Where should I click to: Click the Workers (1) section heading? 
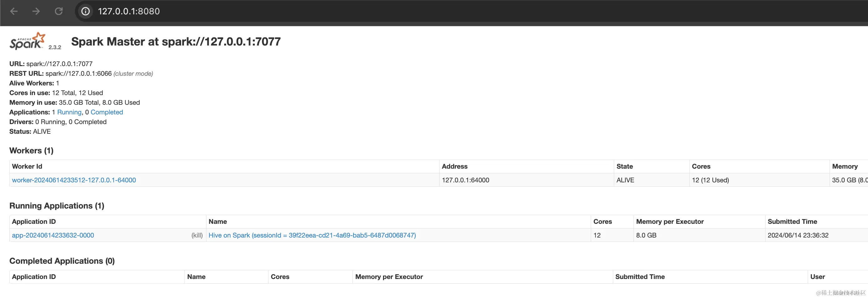tap(31, 150)
